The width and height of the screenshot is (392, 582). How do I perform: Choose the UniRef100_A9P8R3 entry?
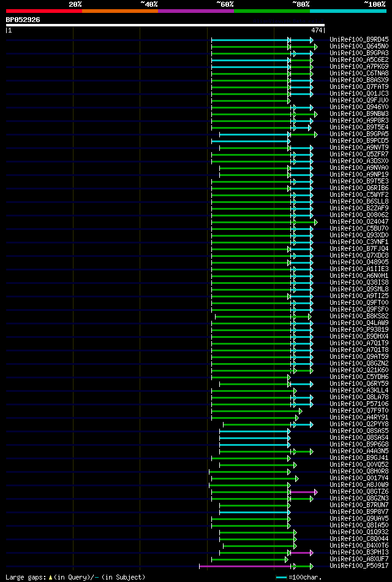pyautogui.click(x=359, y=121)
